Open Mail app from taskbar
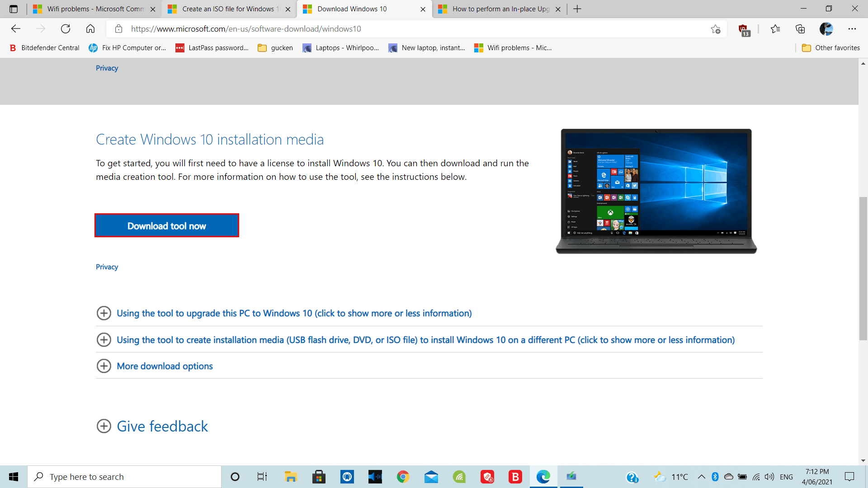The image size is (868, 488). pos(431,477)
